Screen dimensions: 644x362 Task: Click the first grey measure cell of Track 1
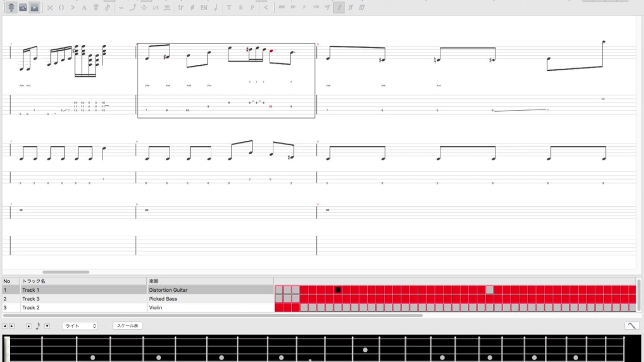click(279, 290)
